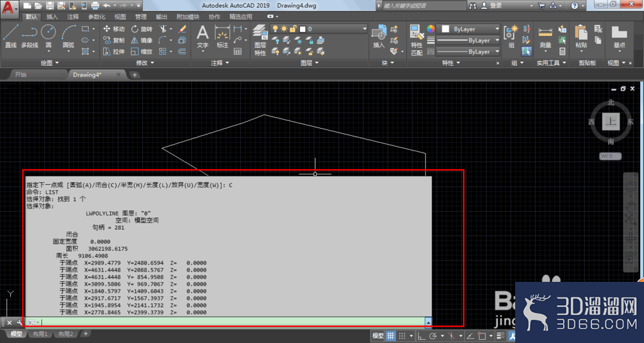
Task: Select the Polyline (多段线) tool
Action: (29, 36)
